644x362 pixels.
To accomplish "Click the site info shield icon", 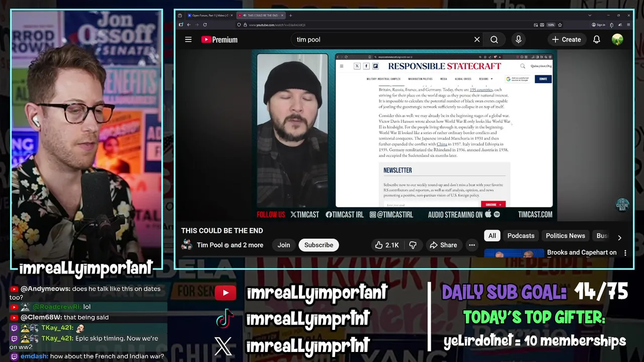I will pyautogui.click(x=239, y=25).
